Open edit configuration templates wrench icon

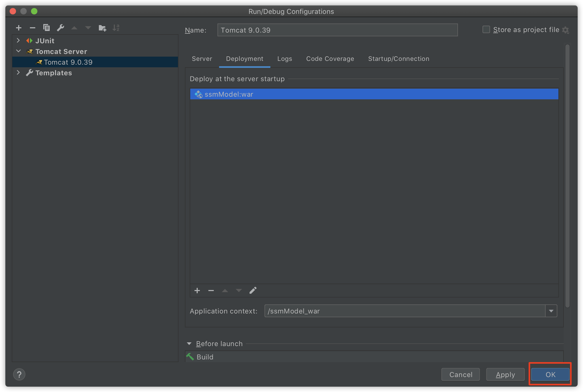click(x=61, y=28)
